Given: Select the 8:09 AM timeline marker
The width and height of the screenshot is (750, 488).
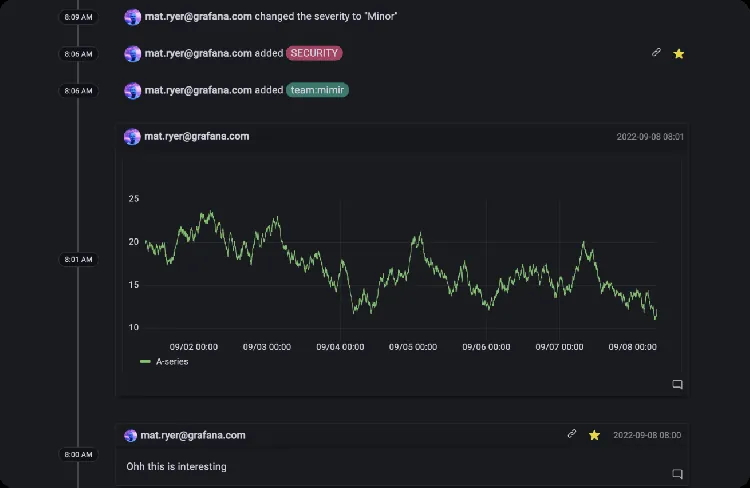Looking at the screenshot, I should pyautogui.click(x=78, y=17).
